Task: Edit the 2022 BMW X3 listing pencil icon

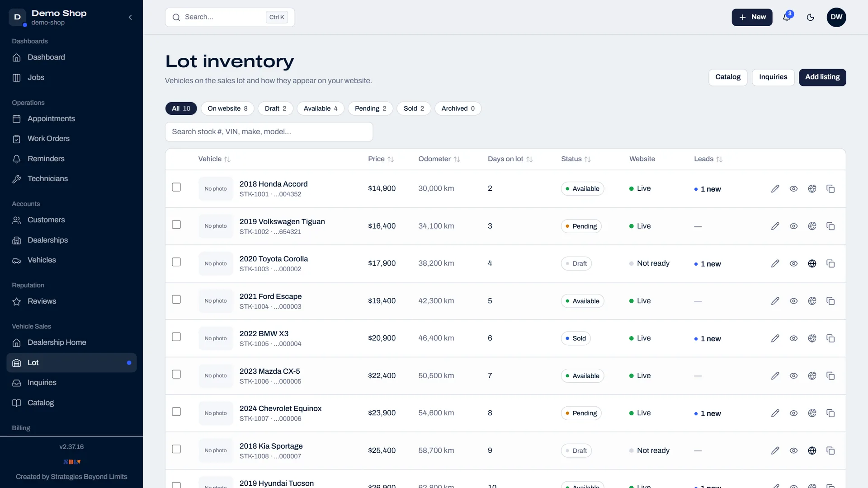Action: pos(775,338)
